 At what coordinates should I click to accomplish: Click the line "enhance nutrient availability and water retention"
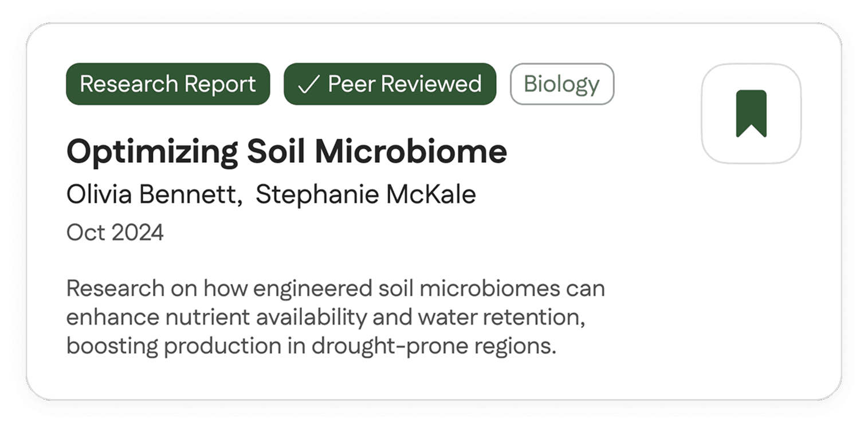325,318
